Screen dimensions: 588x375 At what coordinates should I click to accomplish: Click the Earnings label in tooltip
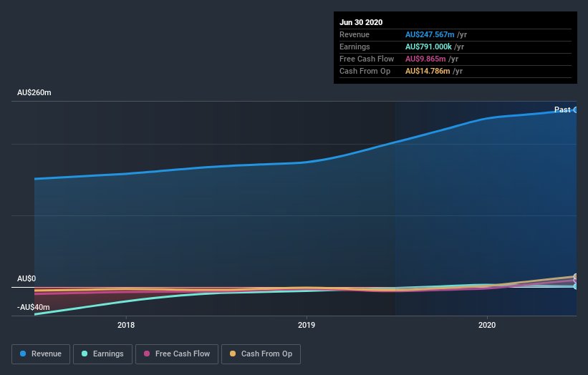355,47
